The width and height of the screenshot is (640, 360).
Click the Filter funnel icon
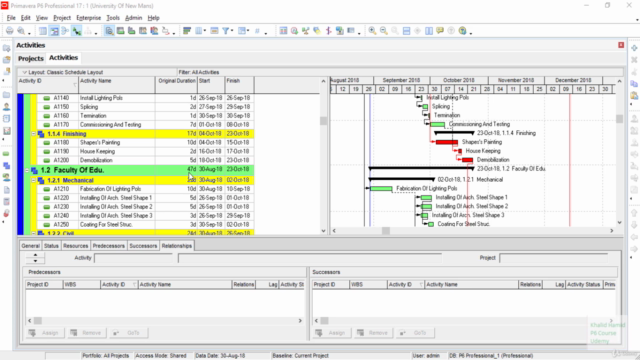click(225, 31)
